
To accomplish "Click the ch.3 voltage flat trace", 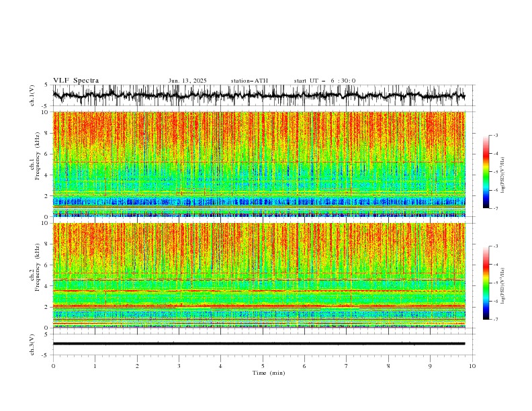I will coord(259,344).
